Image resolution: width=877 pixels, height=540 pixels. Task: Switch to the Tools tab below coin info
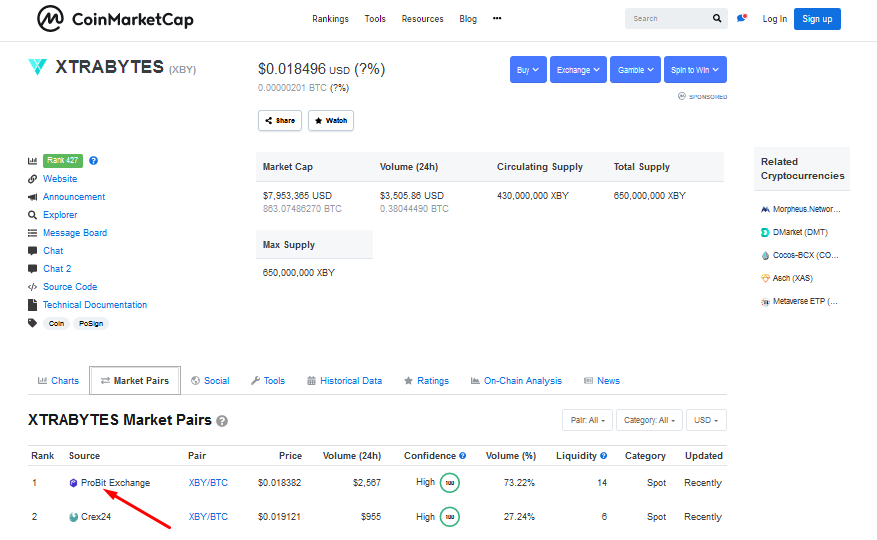(x=268, y=381)
